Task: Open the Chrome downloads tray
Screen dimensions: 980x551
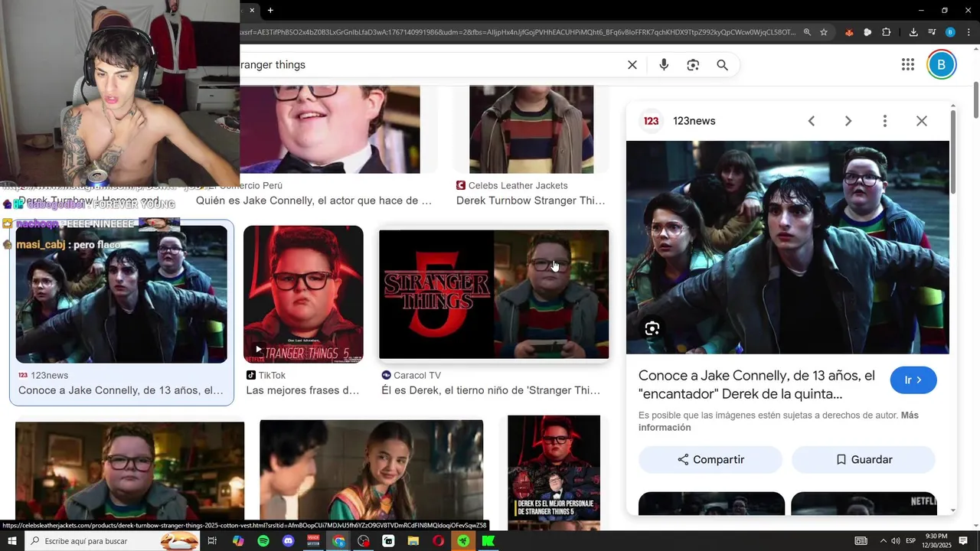Action: pyautogui.click(x=913, y=32)
